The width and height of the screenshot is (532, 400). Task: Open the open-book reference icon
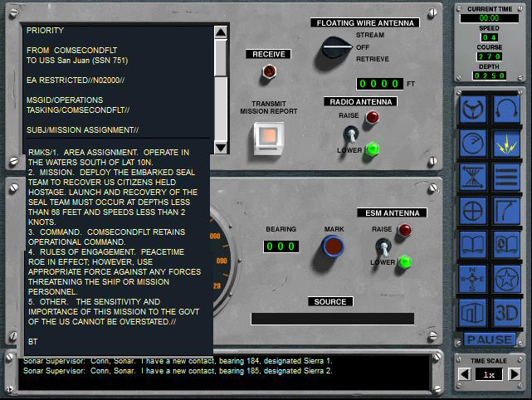point(473,243)
